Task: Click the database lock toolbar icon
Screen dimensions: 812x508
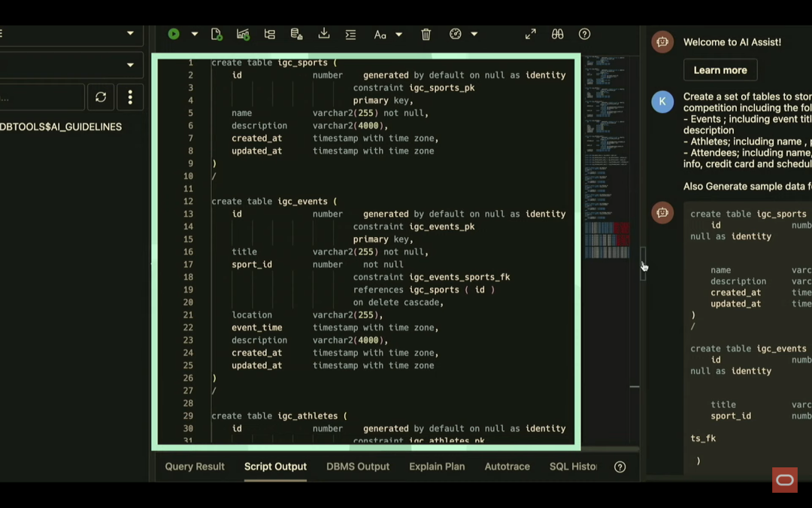Action: coord(296,34)
